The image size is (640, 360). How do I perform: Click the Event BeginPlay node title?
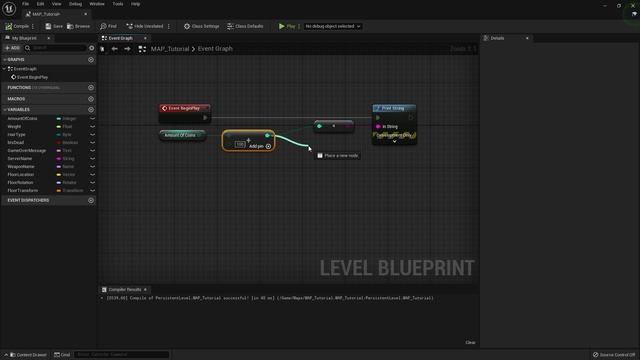click(184, 108)
